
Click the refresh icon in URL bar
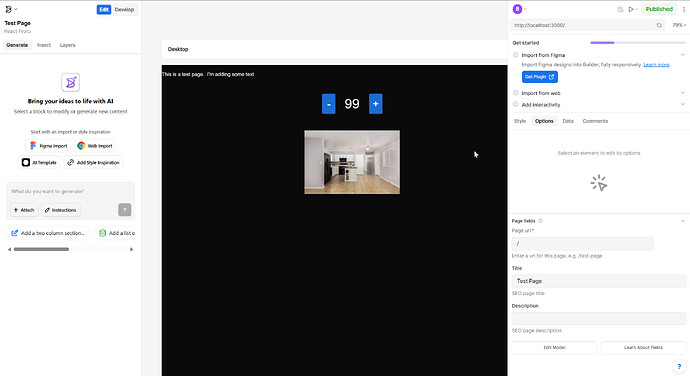coord(659,25)
